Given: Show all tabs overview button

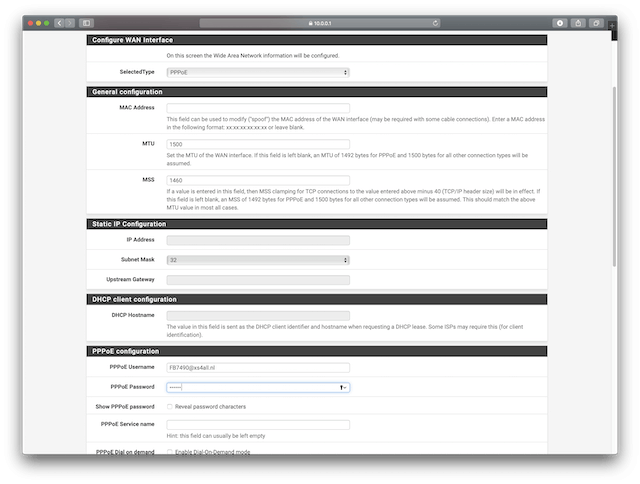Looking at the screenshot, I should (x=596, y=23).
